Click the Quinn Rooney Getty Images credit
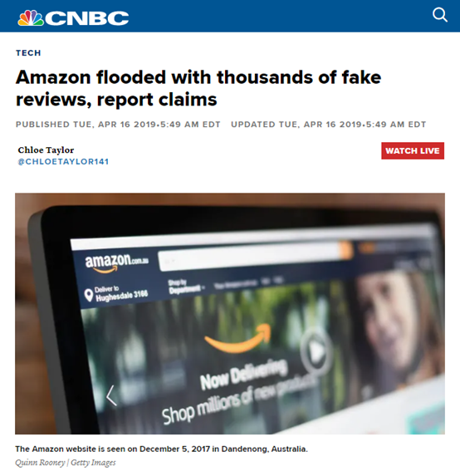 click(x=66, y=463)
